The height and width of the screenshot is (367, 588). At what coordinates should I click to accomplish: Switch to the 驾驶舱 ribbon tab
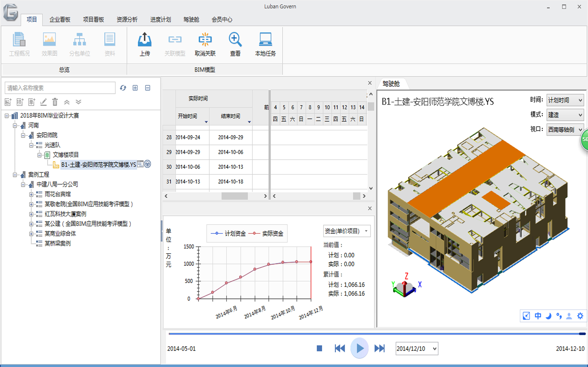point(191,19)
